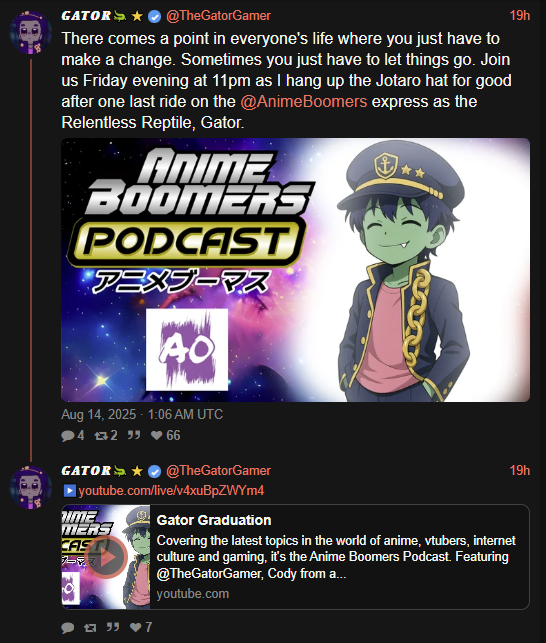The width and height of the screenshot is (546, 643).
Task: Click the 19h timestamp on first tweet
Action: (520, 16)
